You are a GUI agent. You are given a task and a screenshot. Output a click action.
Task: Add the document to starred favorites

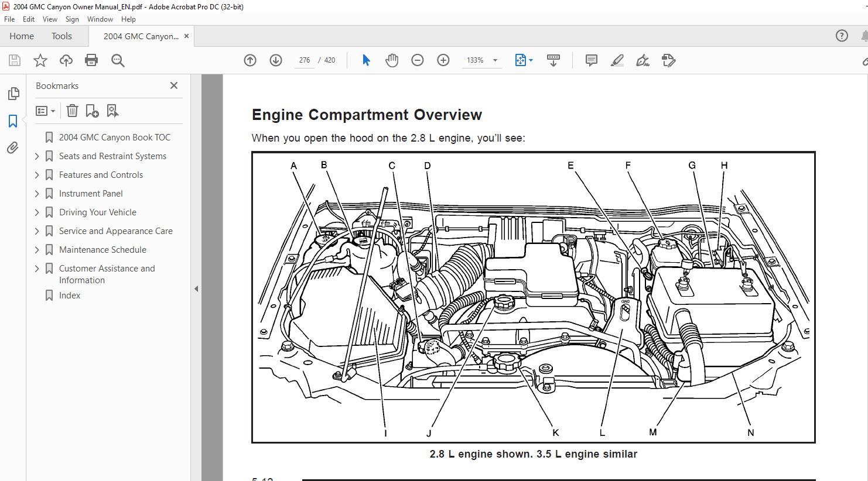click(x=40, y=60)
